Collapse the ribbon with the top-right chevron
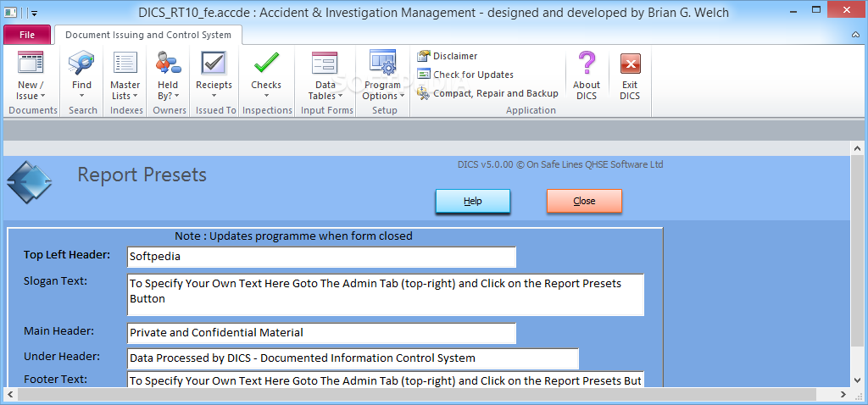 (856, 34)
